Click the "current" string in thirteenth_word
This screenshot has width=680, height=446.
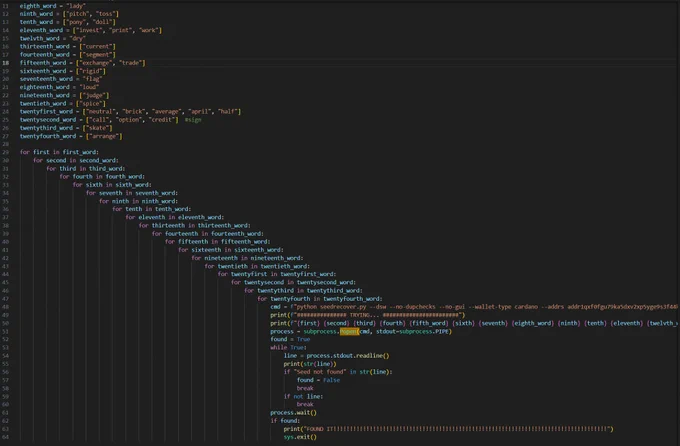(97, 46)
